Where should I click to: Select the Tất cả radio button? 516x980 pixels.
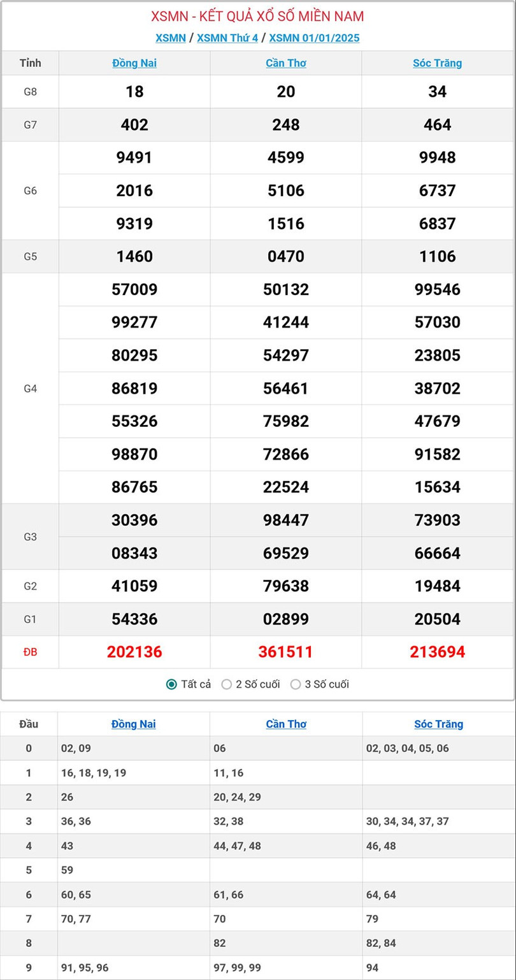(171, 684)
